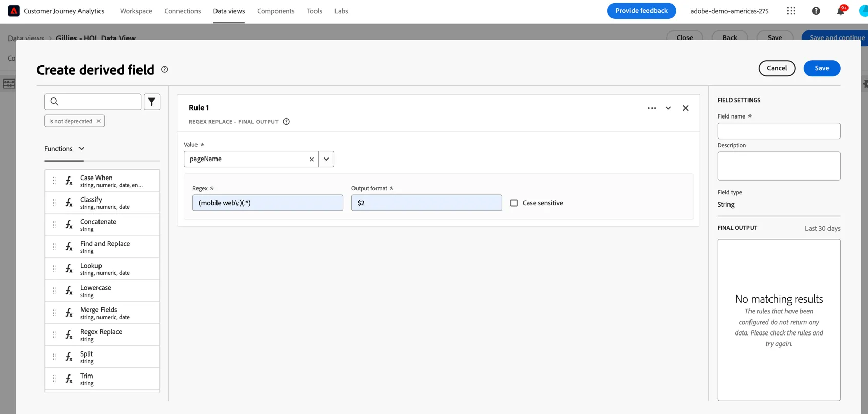
Task: Open the notifications bell icon
Action: tap(840, 11)
